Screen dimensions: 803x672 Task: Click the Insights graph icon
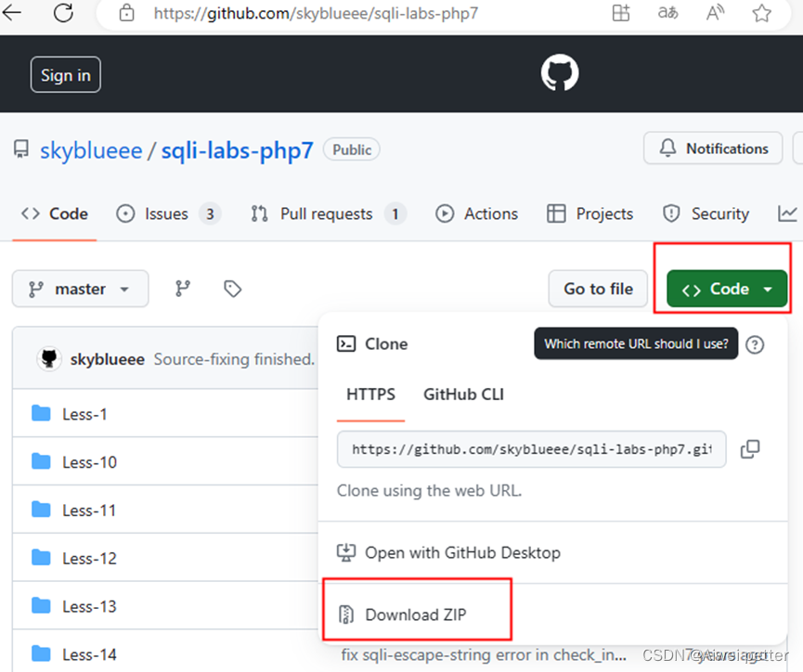point(787,213)
